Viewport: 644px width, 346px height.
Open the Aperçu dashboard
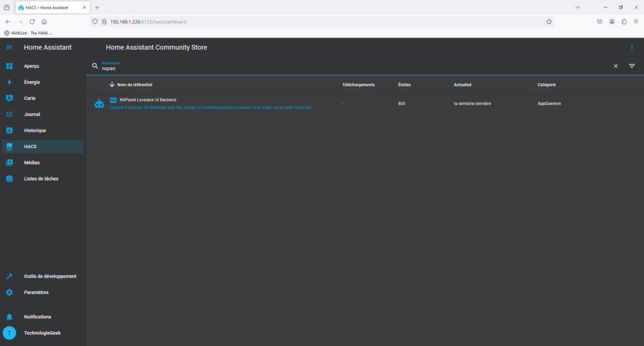(43, 66)
